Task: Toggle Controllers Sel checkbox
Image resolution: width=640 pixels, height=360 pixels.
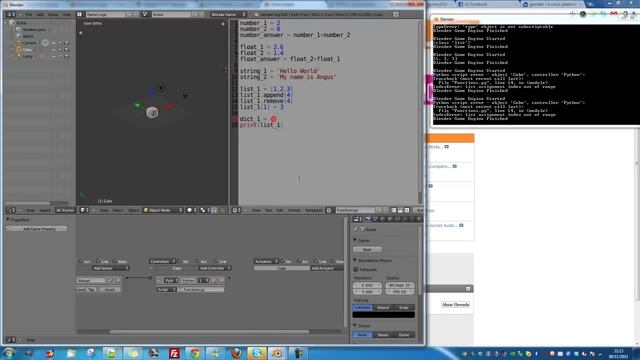Action: [x=180, y=261]
